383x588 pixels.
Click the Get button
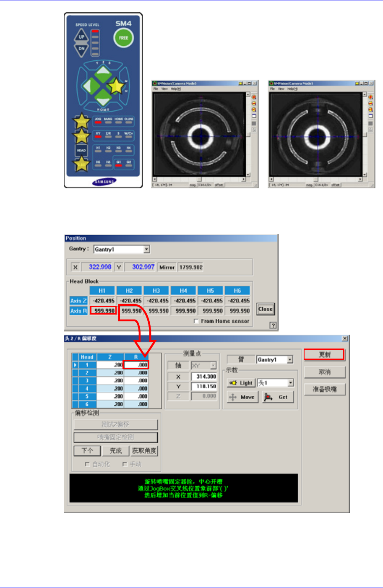[x=278, y=397]
